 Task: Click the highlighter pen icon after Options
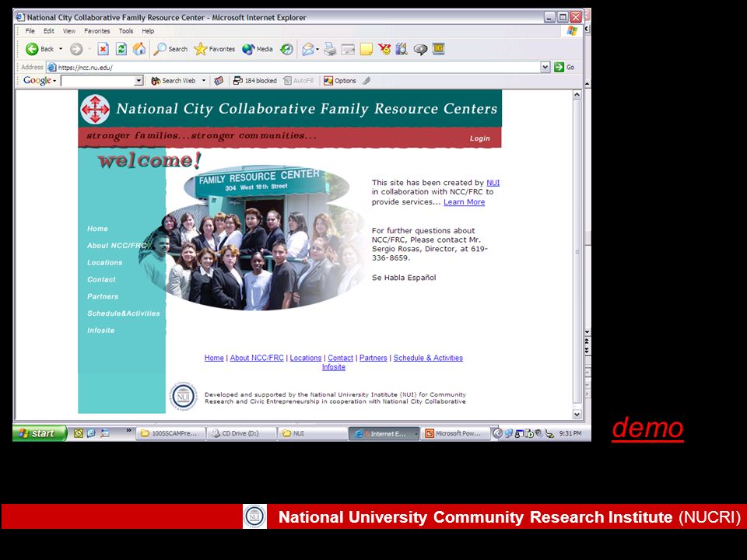tap(366, 81)
